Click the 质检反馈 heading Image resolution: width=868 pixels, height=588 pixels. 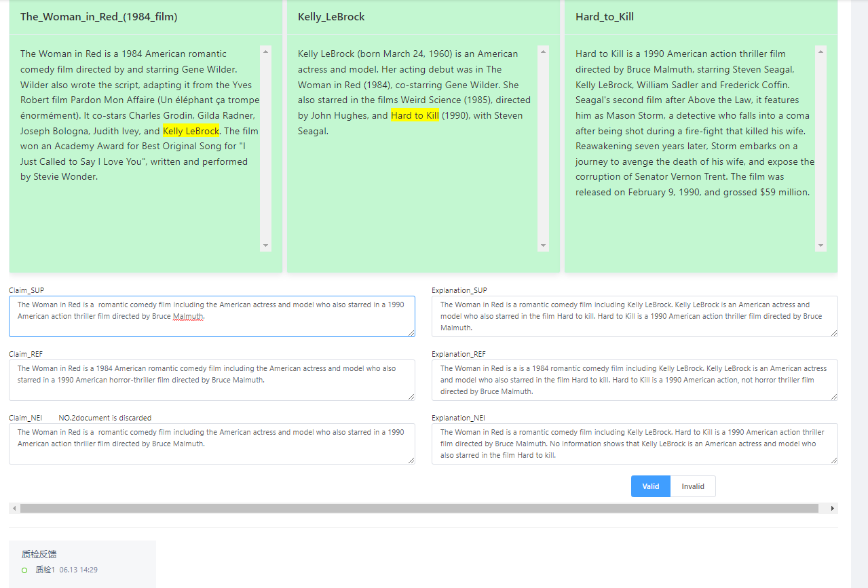point(39,554)
